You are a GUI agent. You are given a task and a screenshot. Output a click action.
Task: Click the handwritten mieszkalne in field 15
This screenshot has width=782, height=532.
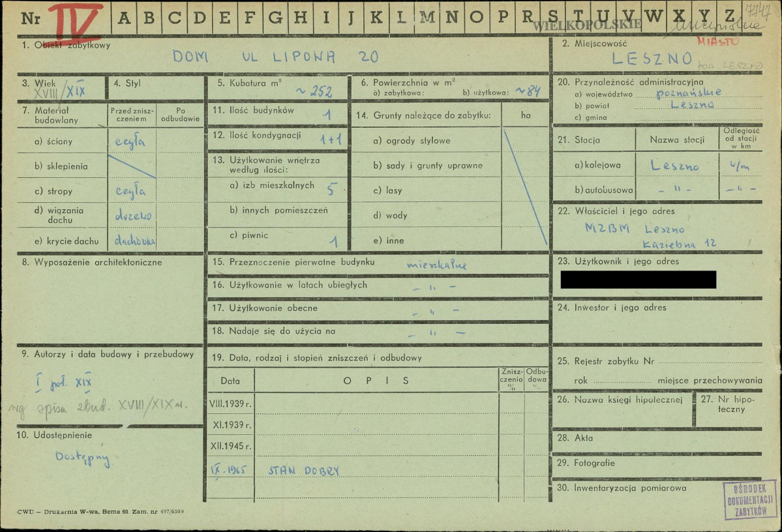tap(436, 265)
